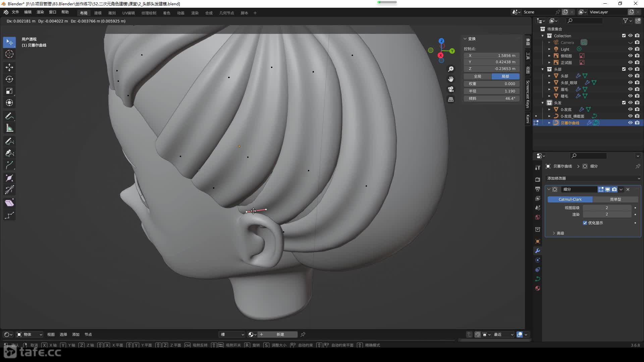Open the 最近 snapping dropdown
Viewport: 644px width, 362px height.
click(x=503, y=335)
